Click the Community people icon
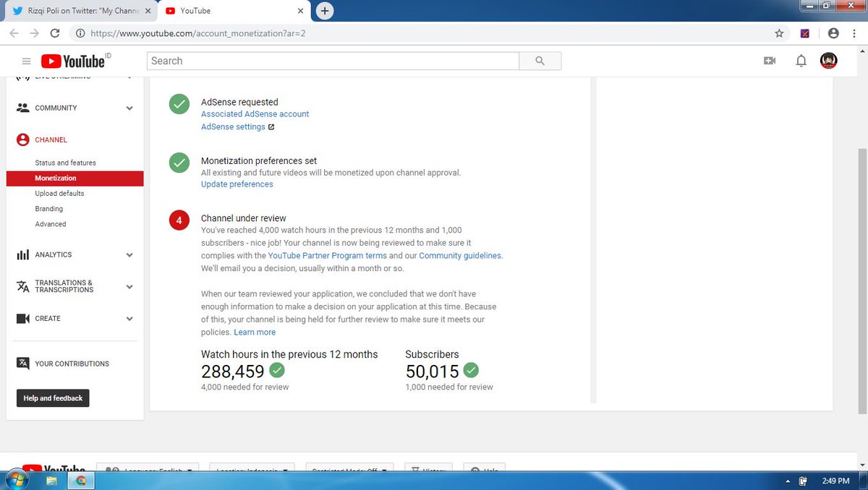Image resolution: width=868 pixels, height=490 pixels. pyautogui.click(x=22, y=108)
